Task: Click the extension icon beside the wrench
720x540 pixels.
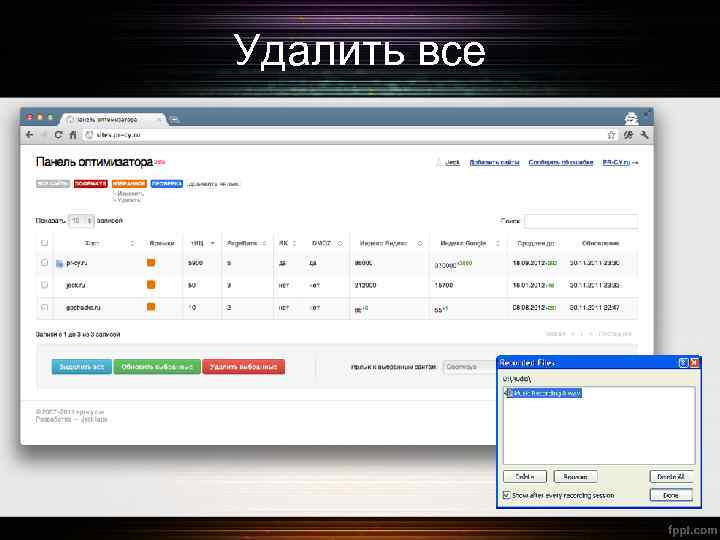Action: pos(628,135)
